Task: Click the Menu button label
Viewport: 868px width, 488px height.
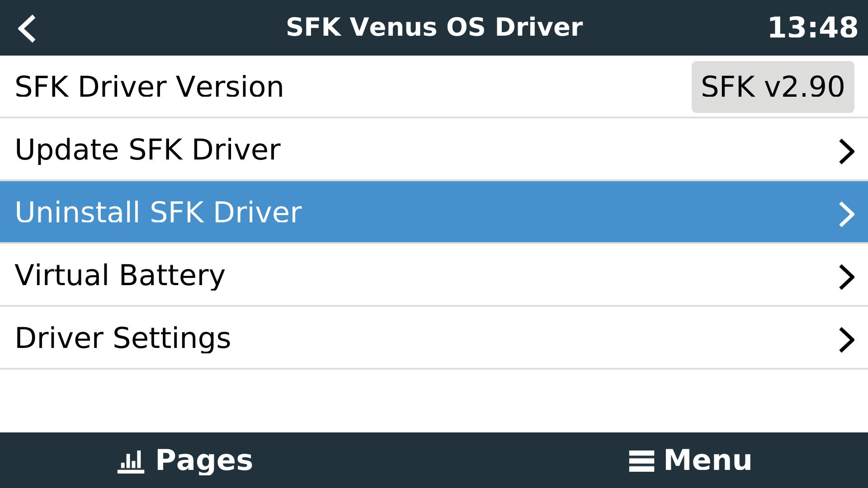Action: (x=708, y=460)
